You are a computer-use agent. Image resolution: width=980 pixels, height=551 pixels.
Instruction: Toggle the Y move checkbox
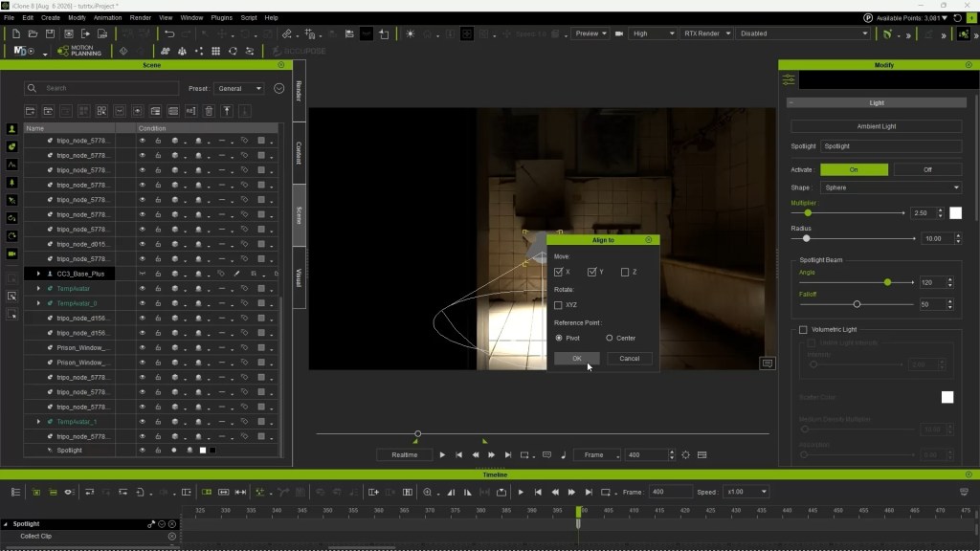coord(591,272)
